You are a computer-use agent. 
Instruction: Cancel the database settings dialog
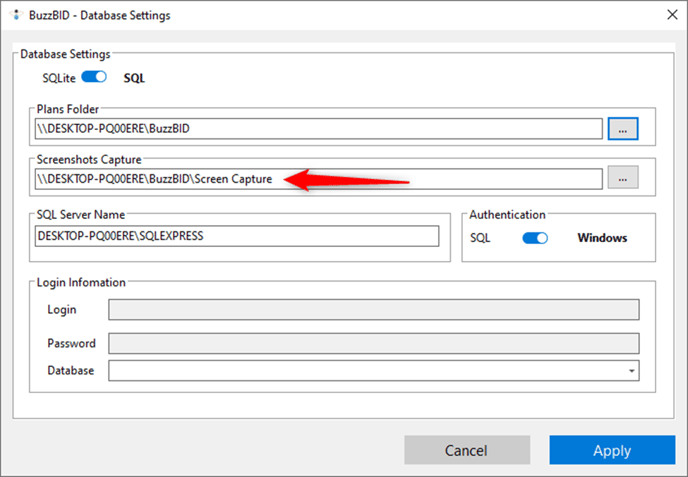(x=467, y=450)
